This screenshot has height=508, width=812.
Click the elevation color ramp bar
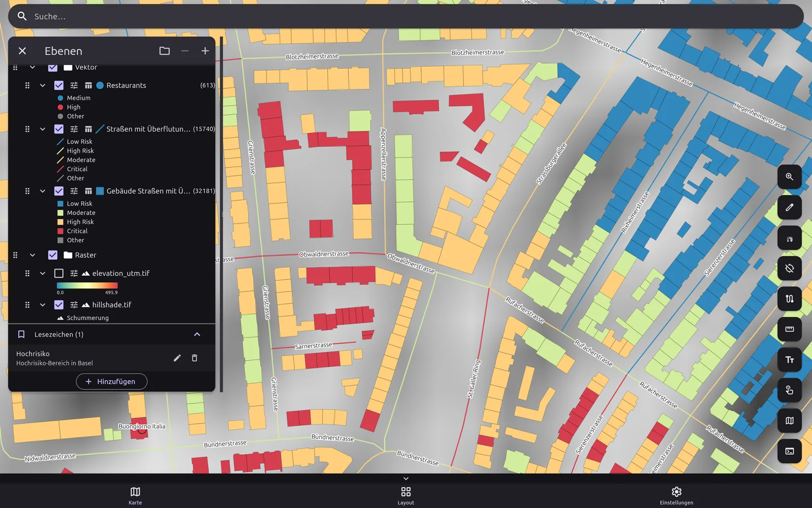click(87, 285)
